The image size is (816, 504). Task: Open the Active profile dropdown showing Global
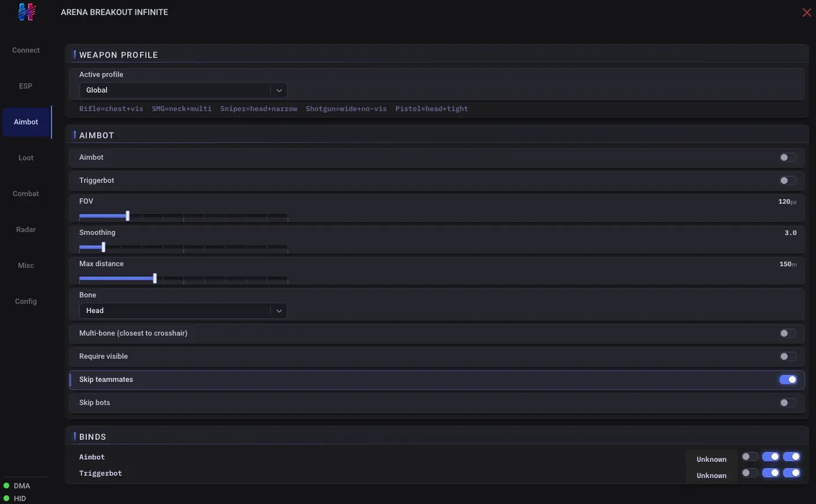183,90
